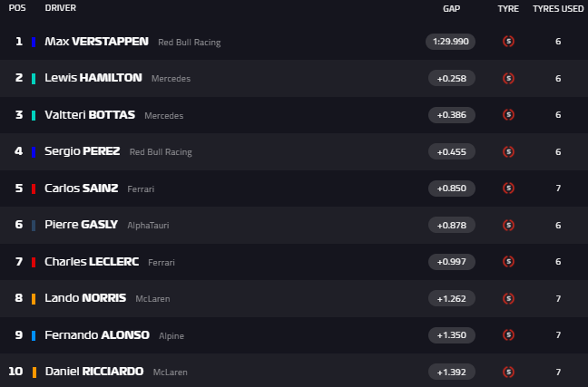Click the Red Bull team color bar beside Verstappen
The image size is (588, 387).
[x=34, y=42]
